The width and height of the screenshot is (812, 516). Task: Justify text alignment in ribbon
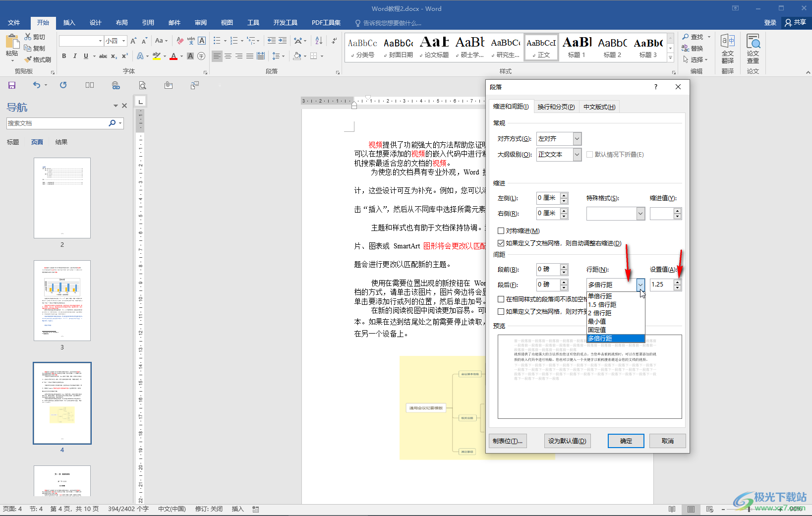250,56
